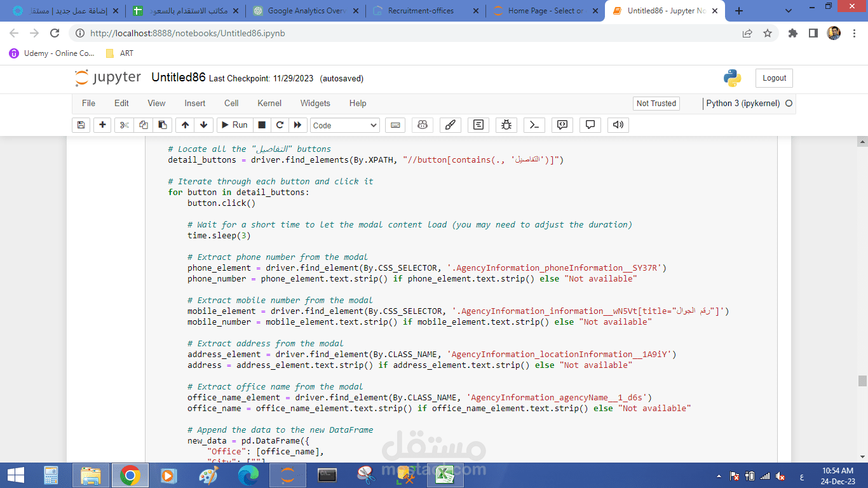Open File Explorer from the taskbar
This screenshot has height=488, width=868.
[x=91, y=475]
